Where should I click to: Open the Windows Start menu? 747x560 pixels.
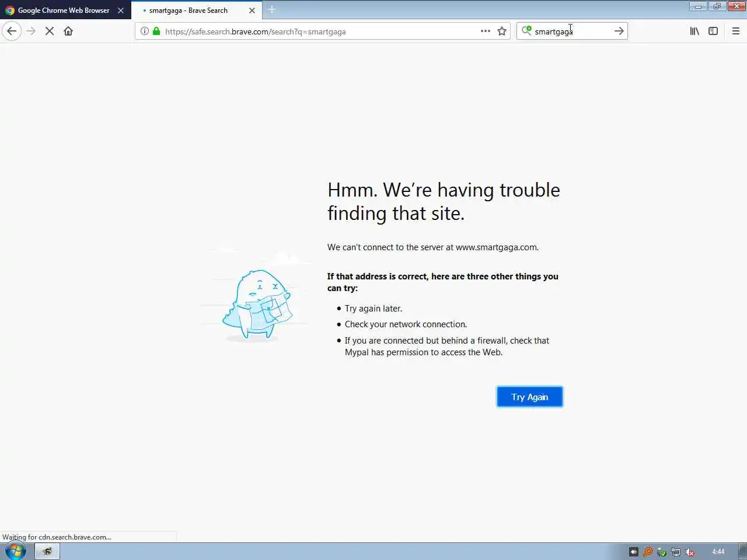point(16,551)
